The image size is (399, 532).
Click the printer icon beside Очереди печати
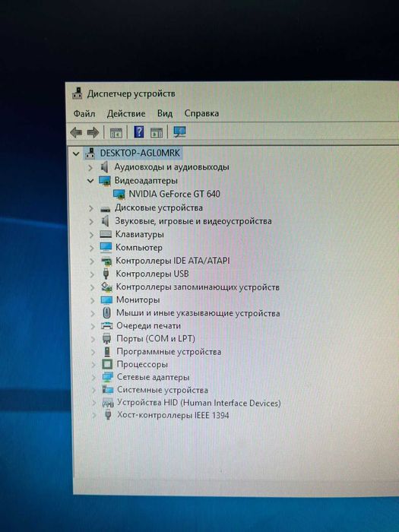coord(107,326)
